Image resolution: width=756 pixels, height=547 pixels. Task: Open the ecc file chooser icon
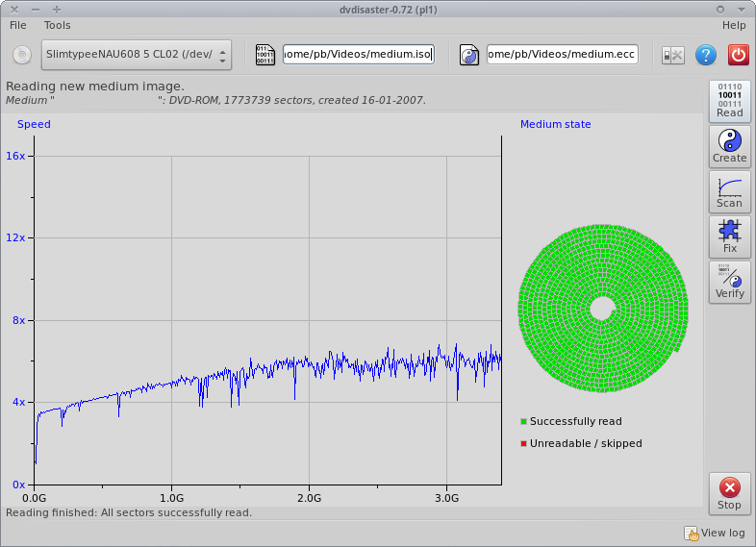(x=469, y=55)
